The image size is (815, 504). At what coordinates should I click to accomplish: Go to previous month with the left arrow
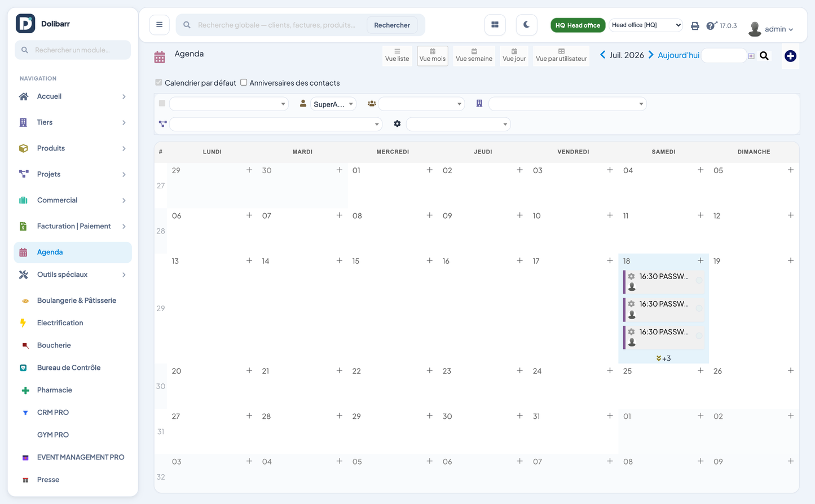(602, 55)
